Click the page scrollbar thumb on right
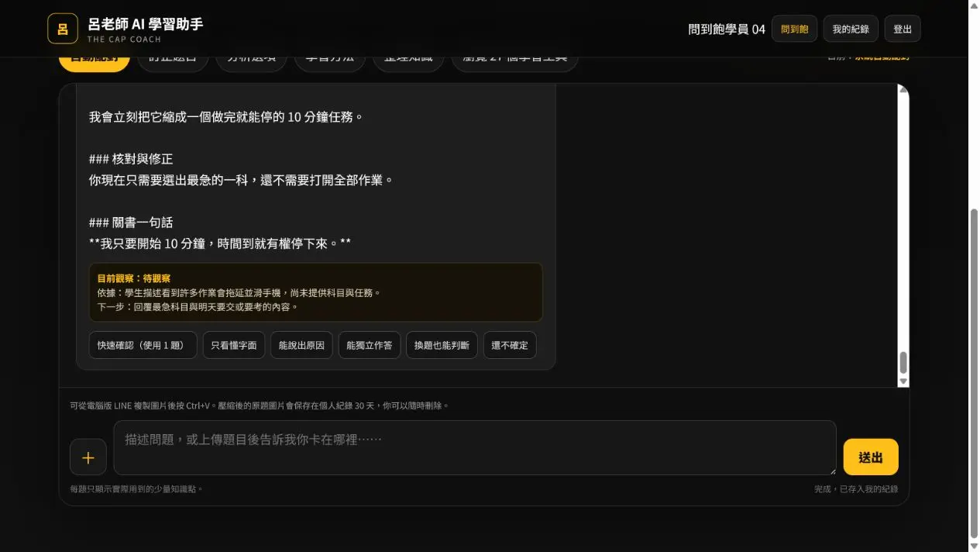Viewport: 980px width, 552px height. [x=974, y=372]
